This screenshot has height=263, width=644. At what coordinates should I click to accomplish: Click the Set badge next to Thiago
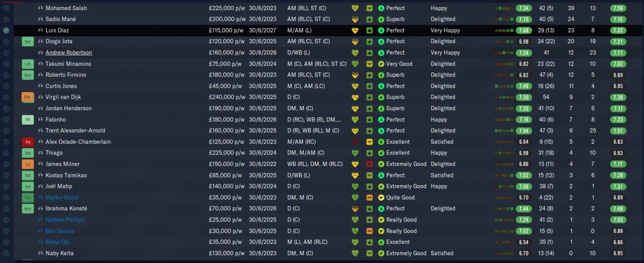click(x=28, y=153)
